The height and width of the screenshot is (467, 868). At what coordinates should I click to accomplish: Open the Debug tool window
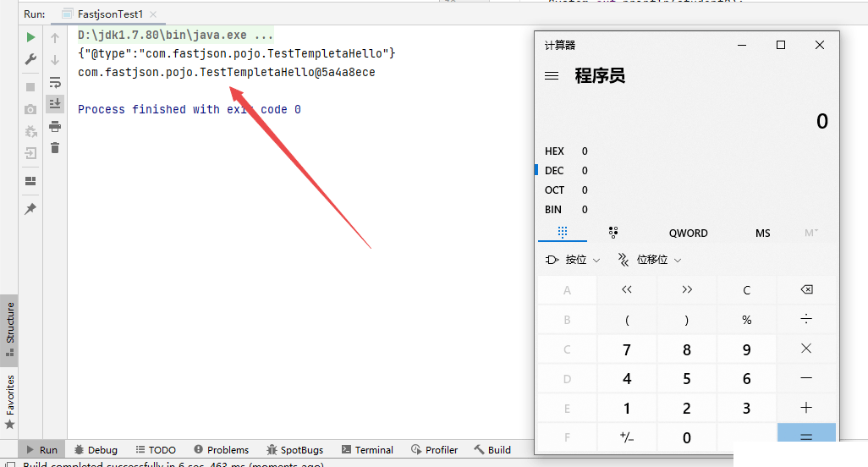96,450
